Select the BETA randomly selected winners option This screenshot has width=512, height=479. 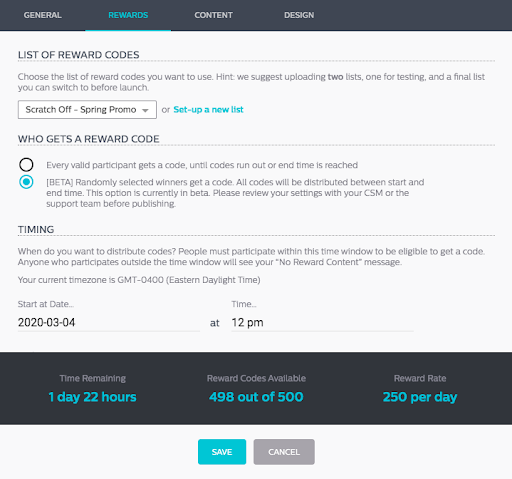(26, 182)
